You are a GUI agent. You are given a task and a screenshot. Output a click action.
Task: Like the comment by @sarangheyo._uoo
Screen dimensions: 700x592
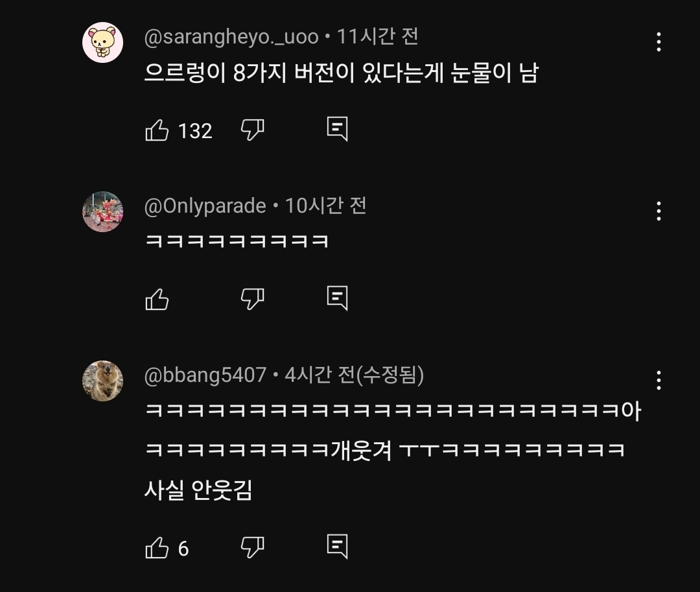(157, 130)
